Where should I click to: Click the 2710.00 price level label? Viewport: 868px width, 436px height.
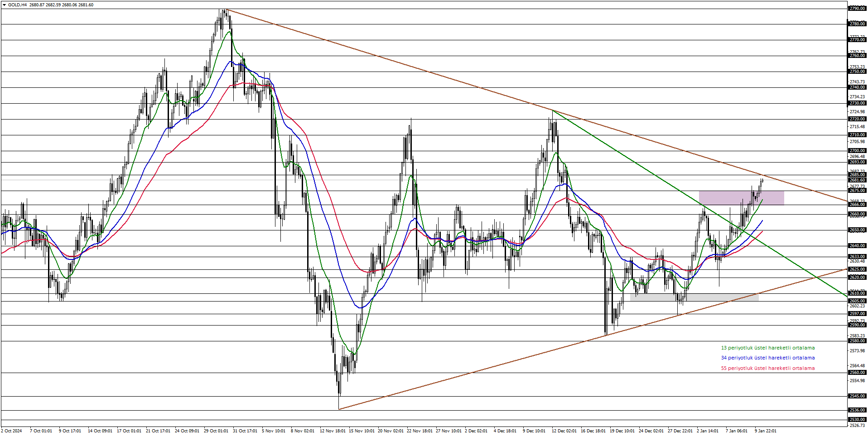pyautogui.click(x=857, y=135)
